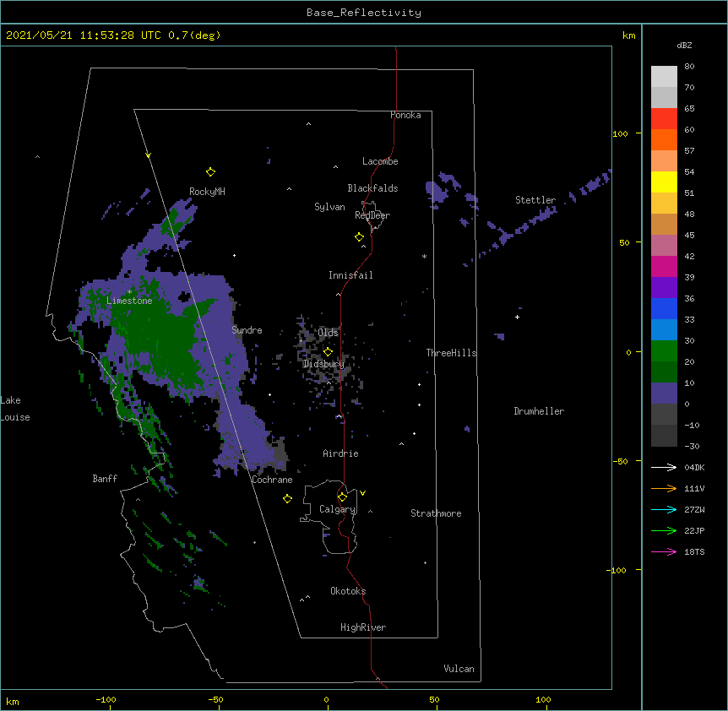
Task: Click the orange 111V arrow in legend
Action: point(664,488)
